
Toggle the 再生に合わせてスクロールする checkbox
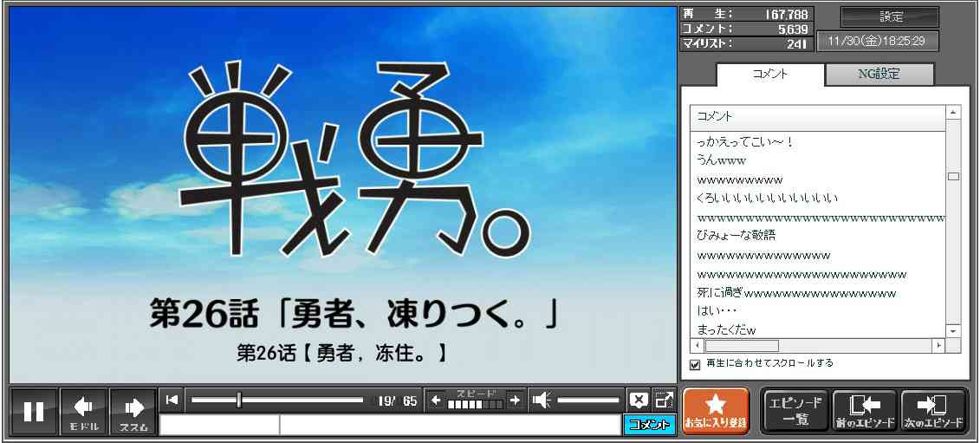695,365
